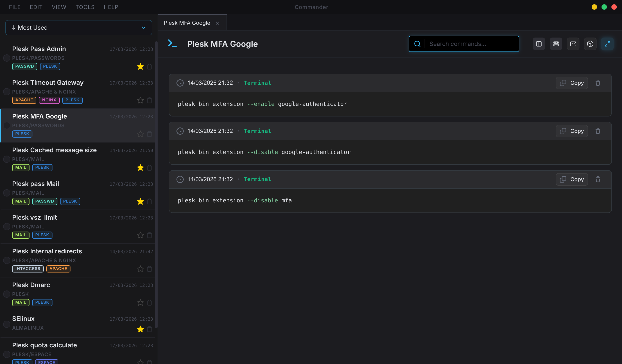Open the VIEW menu

[59, 7]
